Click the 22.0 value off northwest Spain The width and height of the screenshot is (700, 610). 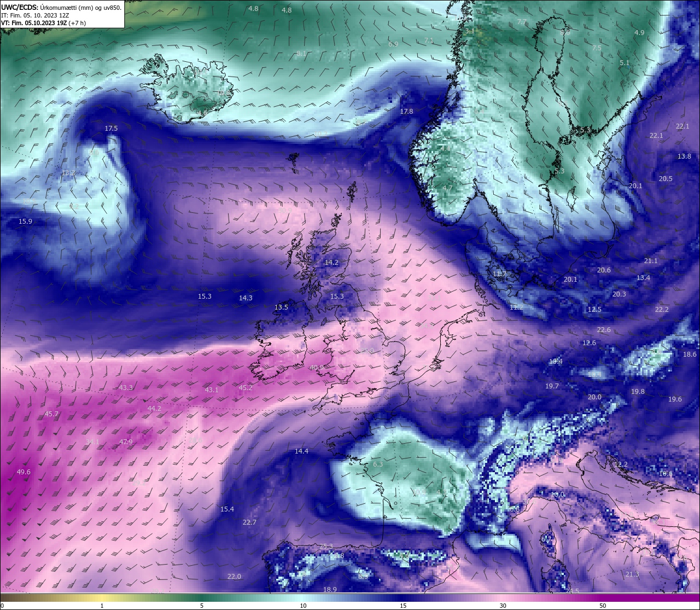[x=234, y=576]
